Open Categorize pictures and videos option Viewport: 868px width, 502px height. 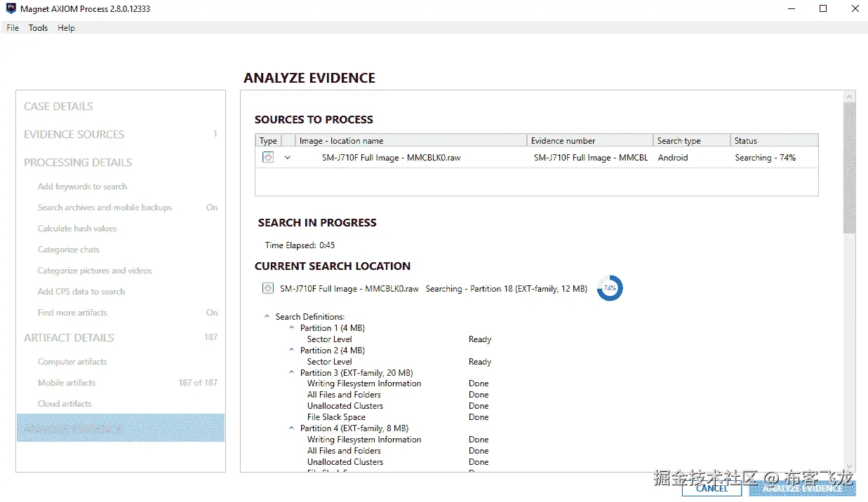[95, 271]
